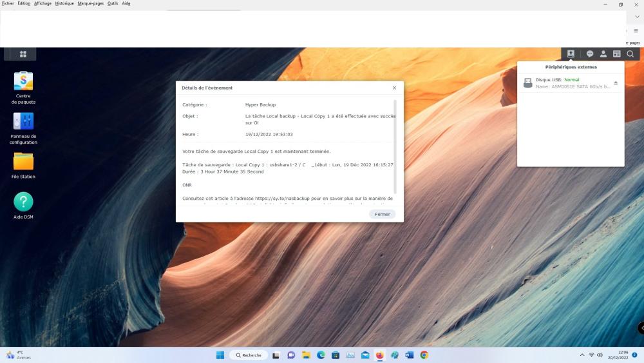Image resolution: width=644 pixels, height=363 pixels.
Task: Open Centre de paquets desktop icon
Action: [23, 81]
